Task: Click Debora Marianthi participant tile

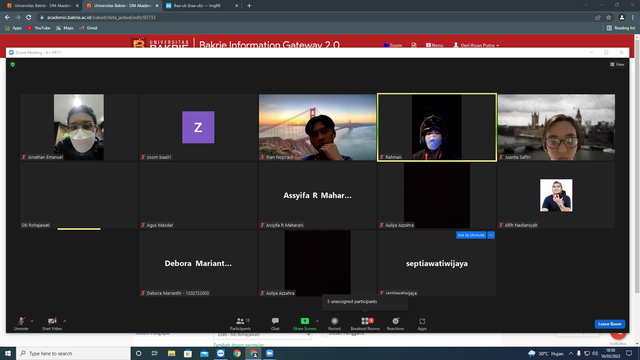Action: [198, 263]
